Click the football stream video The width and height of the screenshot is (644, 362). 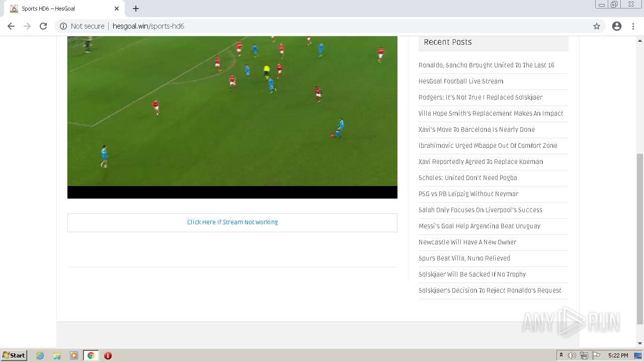click(x=232, y=117)
